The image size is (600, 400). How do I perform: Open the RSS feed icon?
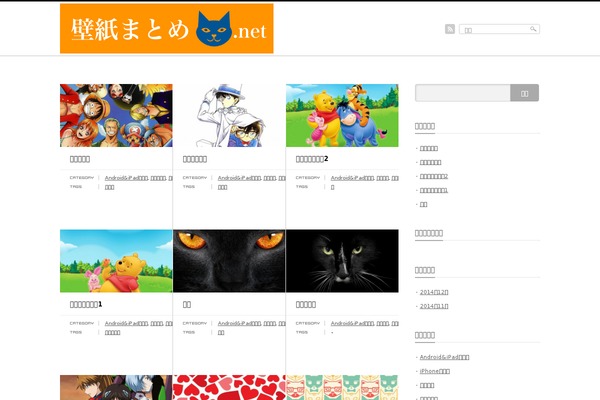click(x=450, y=29)
